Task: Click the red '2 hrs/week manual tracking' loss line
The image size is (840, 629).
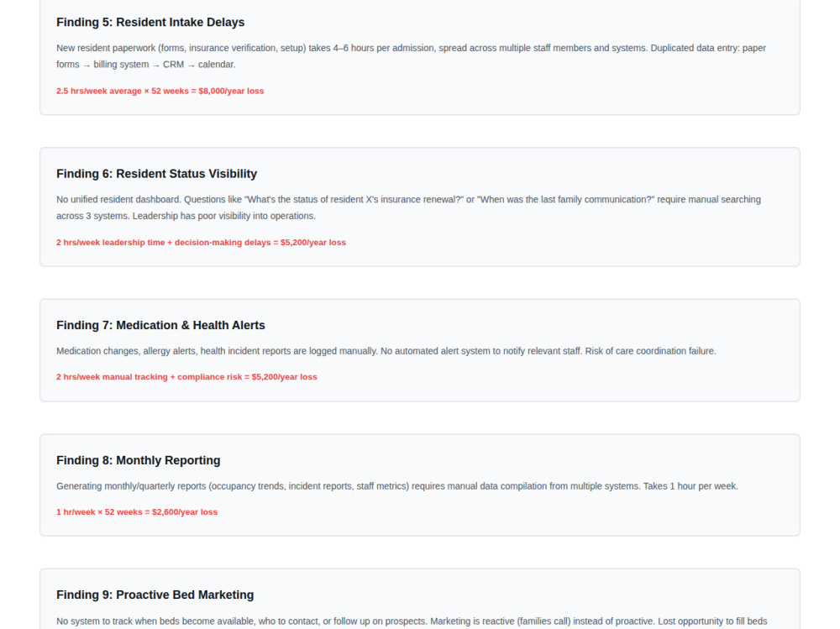Action: click(186, 377)
